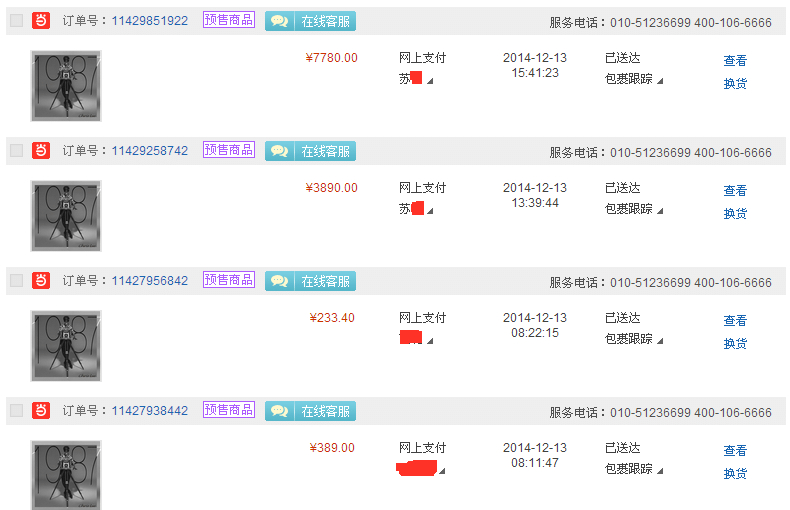This screenshot has height=510, width=790.
Task: Click the red store icon beside order 11429851922
Action: click(x=41, y=20)
